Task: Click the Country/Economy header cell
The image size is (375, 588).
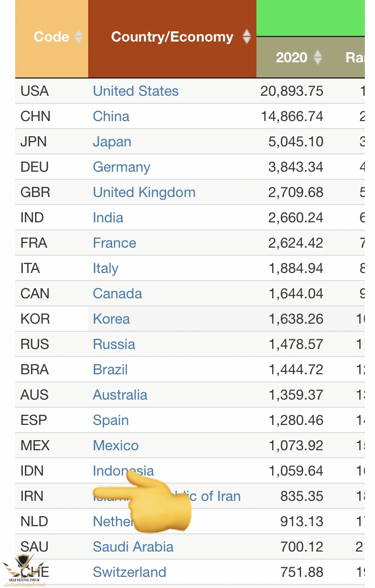Action: [x=172, y=36]
